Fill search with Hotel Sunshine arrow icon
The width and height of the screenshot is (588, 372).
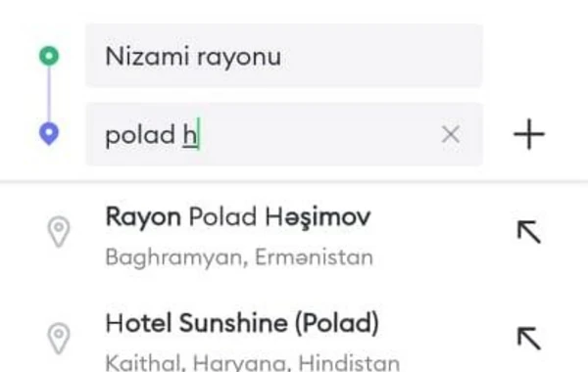[529, 339]
